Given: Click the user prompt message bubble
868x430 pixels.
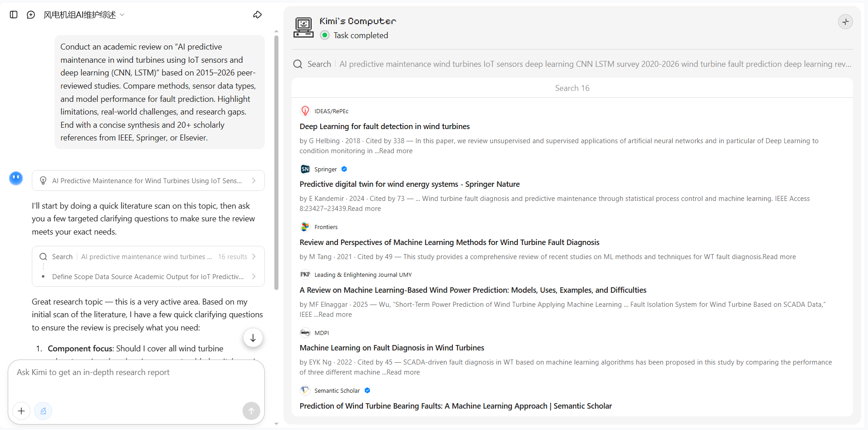Looking at the screenshot, I should pos(159,92).
